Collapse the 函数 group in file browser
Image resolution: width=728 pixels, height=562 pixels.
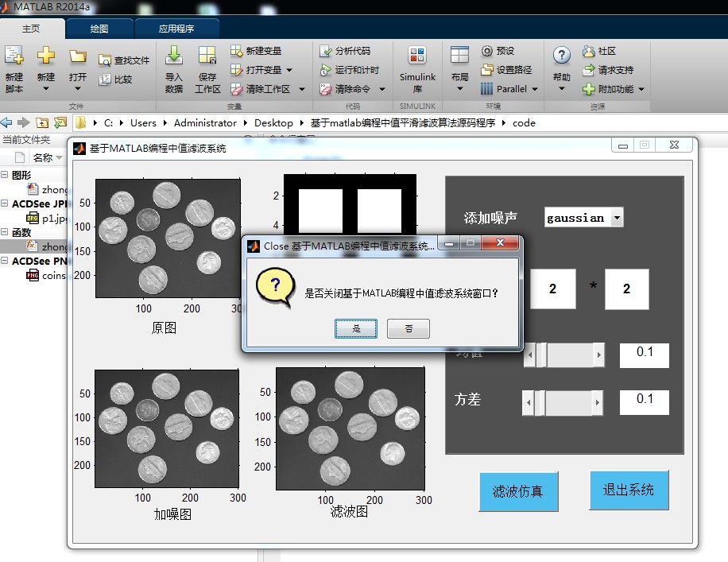5,232
